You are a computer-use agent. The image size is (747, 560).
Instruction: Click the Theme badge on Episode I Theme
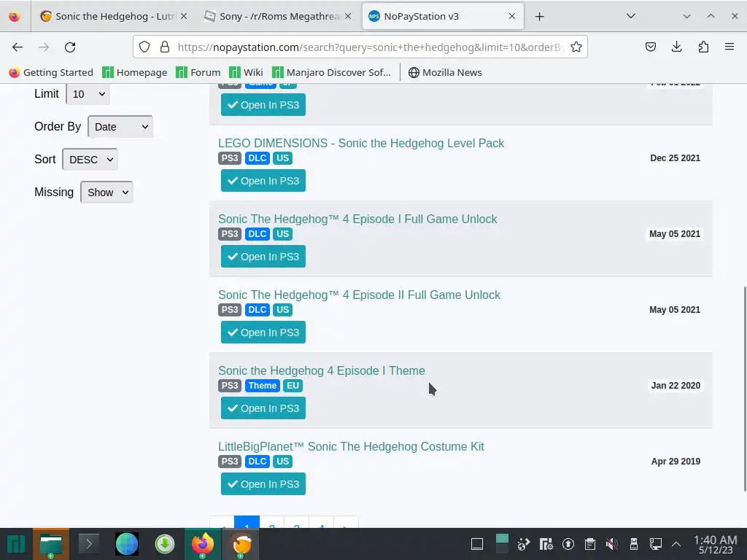tap(262, 386)
